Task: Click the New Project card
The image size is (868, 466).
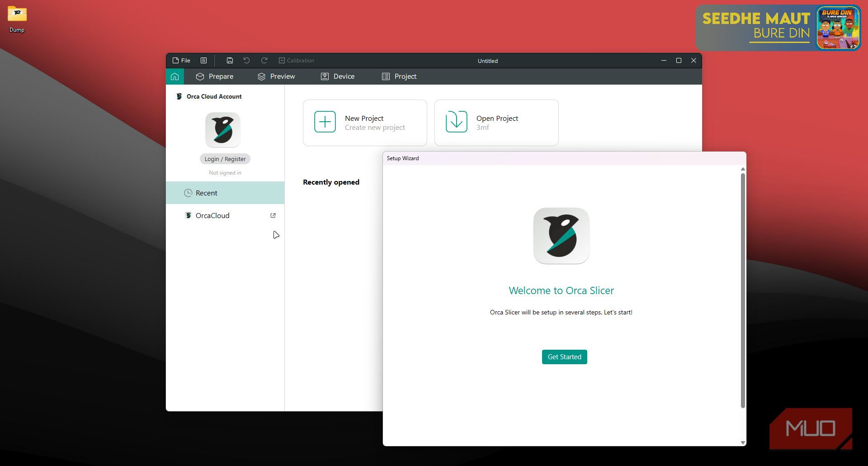Action: point(365,123)
